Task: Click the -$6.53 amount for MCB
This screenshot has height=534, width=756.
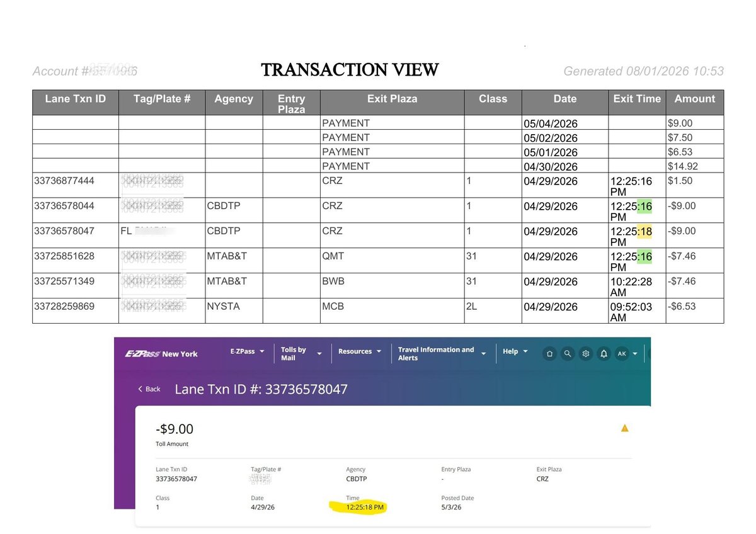Action: point(682,307)
